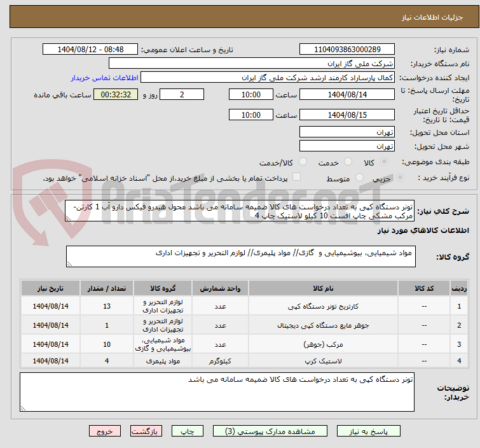The height and width of the screenshot is (448, 480).
Task: Click the 'خروج' exit button
Action: point(105,431)
